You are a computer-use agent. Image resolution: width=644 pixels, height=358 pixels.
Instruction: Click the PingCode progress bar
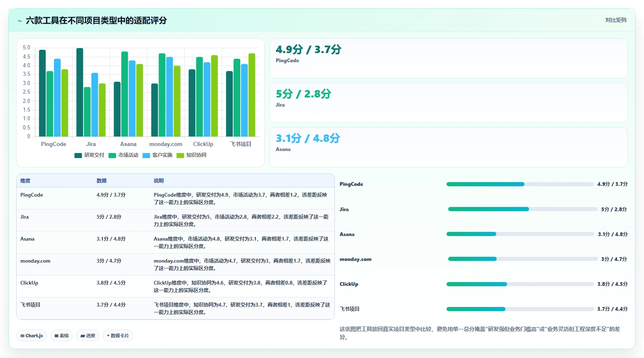tap(520, 184)
